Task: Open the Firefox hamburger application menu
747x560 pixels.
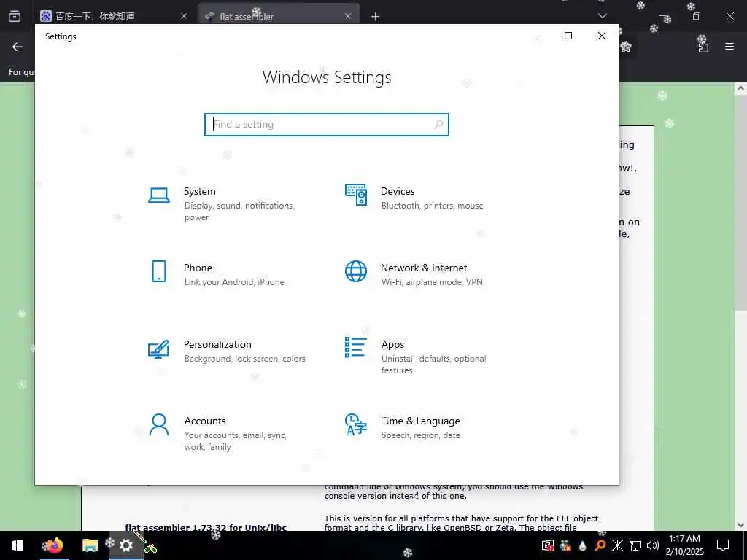Action: [729, 47]
